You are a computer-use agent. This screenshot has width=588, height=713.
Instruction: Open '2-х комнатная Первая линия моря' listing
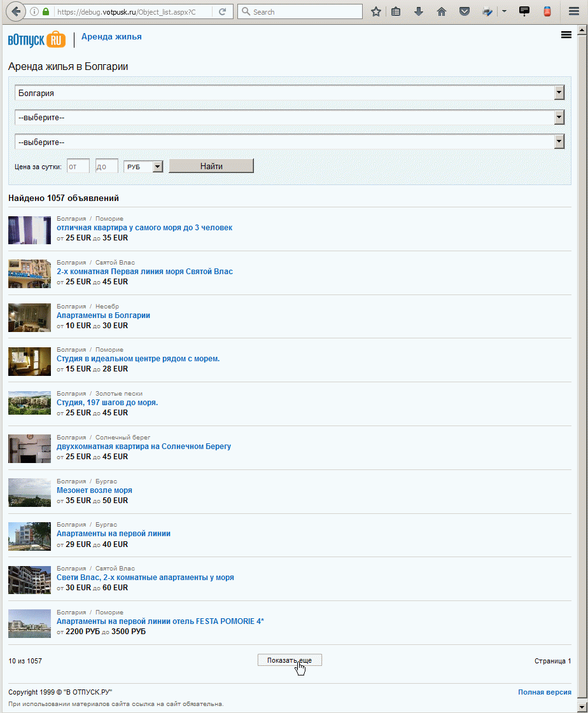tap(144, 272)
